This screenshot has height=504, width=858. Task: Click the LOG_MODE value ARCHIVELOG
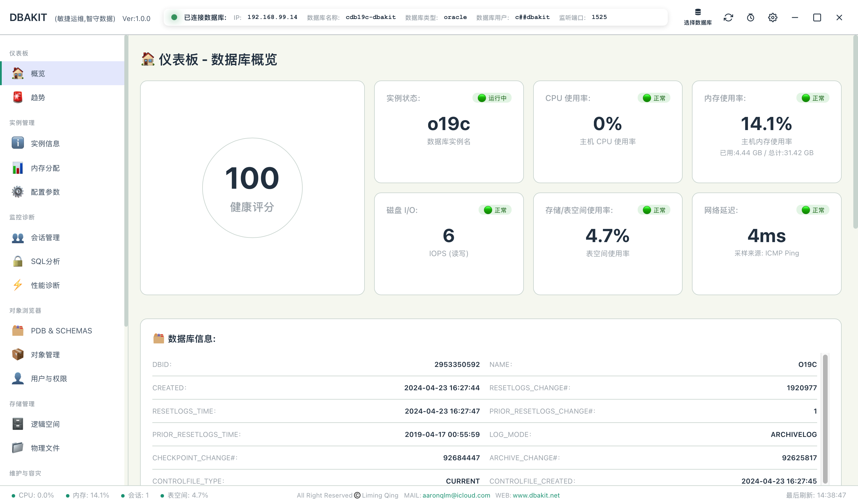(794, 434)
